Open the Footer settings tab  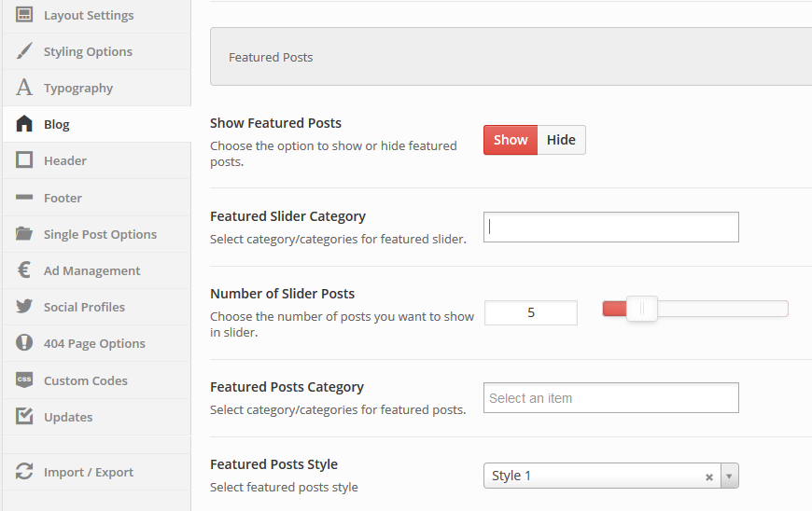(x=63, y=198)
